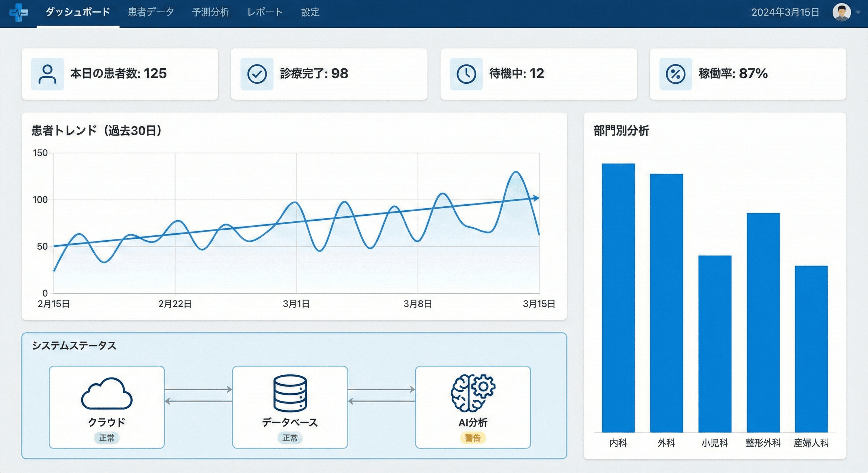868x473 pixels.
Task: Click the 警告 badge under AI分析
Action: coord(473,438)
